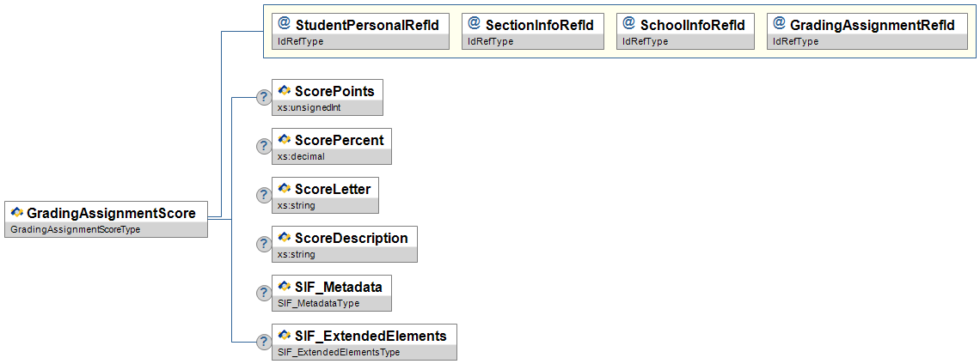Viewport: 980px width, 364px height.
Task: Click the SchoolInfoRefId attribute @ icon
Action: [628, 24]
